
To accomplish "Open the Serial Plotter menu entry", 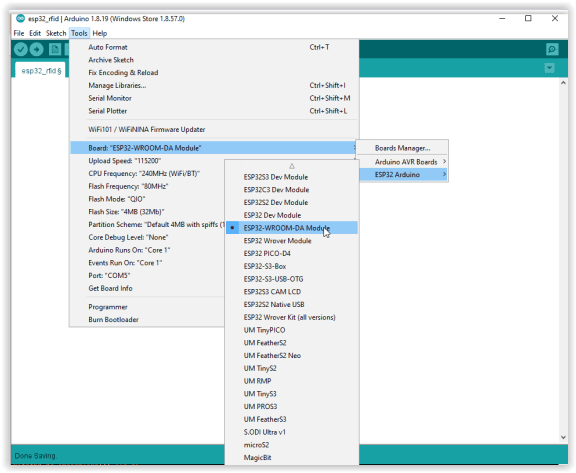I will [x=214, y=111].
